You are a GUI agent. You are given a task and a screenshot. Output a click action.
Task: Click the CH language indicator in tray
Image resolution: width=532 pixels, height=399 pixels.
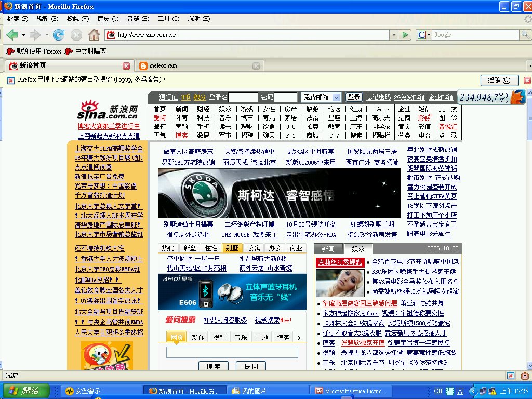point(438,391)
